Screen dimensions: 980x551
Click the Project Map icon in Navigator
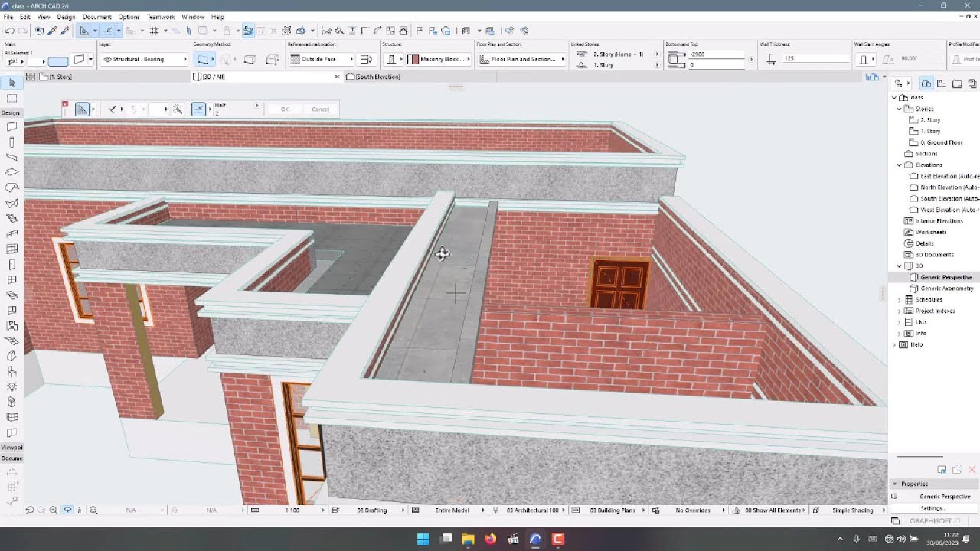tap(926, 83)
